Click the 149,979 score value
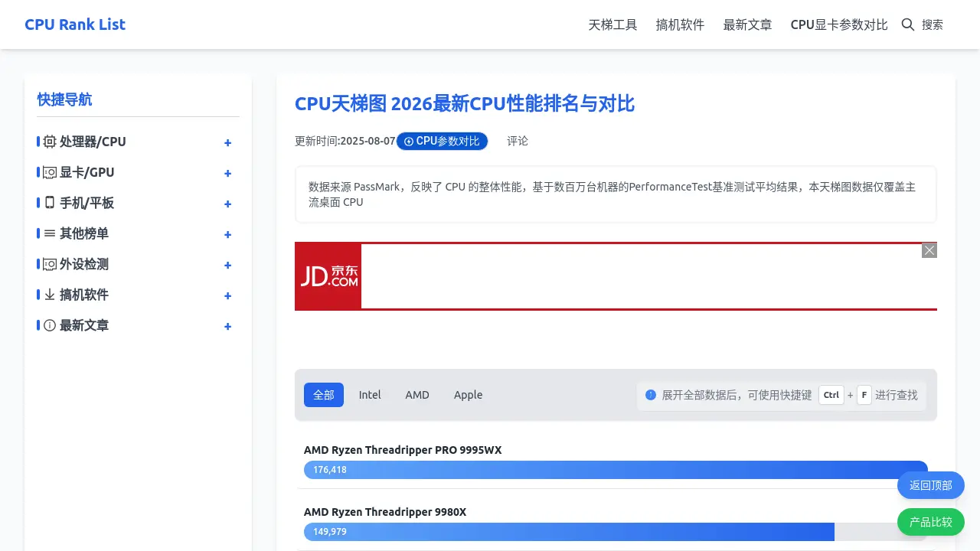This screenshot has width=980, height=551. 330,532
